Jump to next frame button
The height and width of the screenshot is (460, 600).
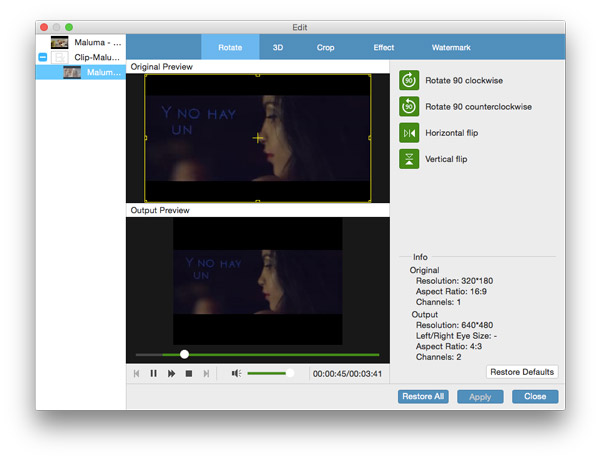206,373
